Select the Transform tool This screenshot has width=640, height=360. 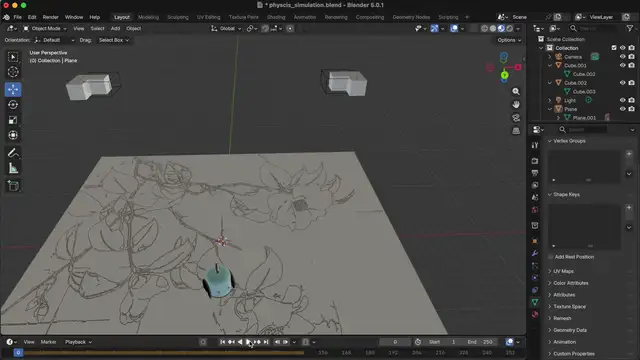(13, 135)
